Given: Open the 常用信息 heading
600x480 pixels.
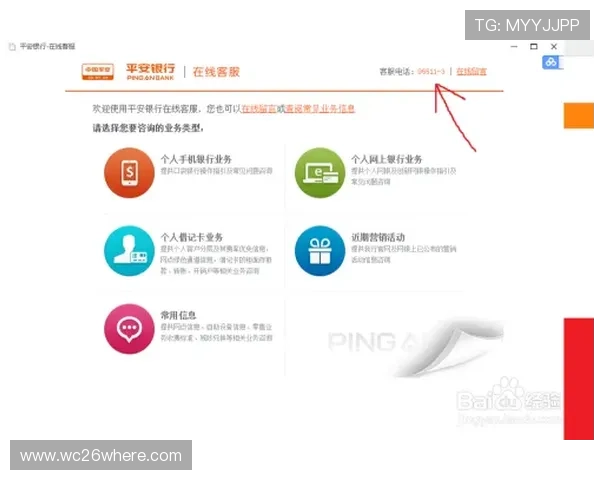Looking at the screenshot, I should pyautogui.click(x=180, y=315).
